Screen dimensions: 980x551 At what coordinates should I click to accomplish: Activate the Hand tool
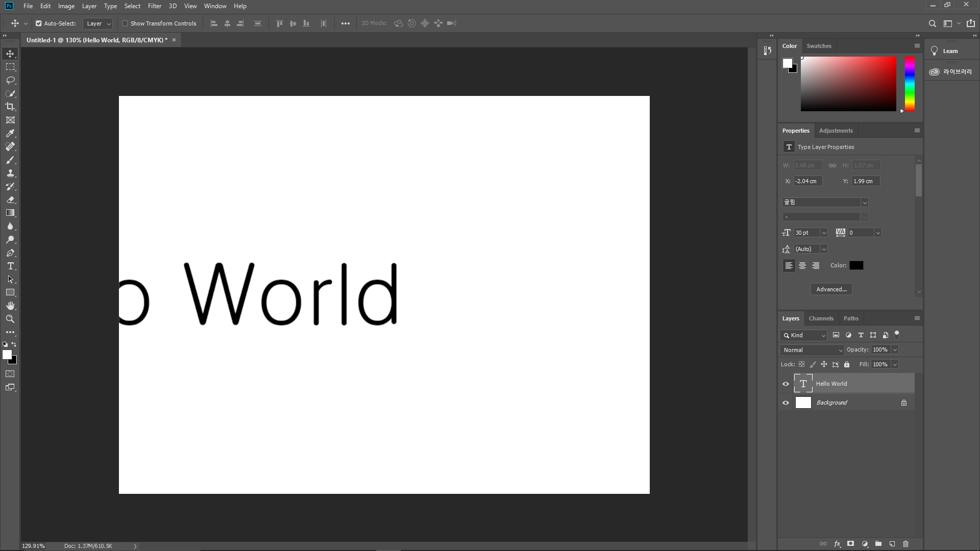(x=10, y=306)
